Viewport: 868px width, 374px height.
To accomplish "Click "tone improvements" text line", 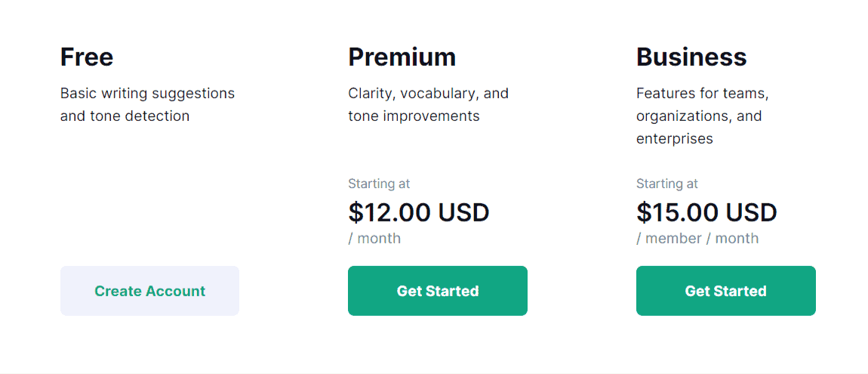I will pos(414,116).
